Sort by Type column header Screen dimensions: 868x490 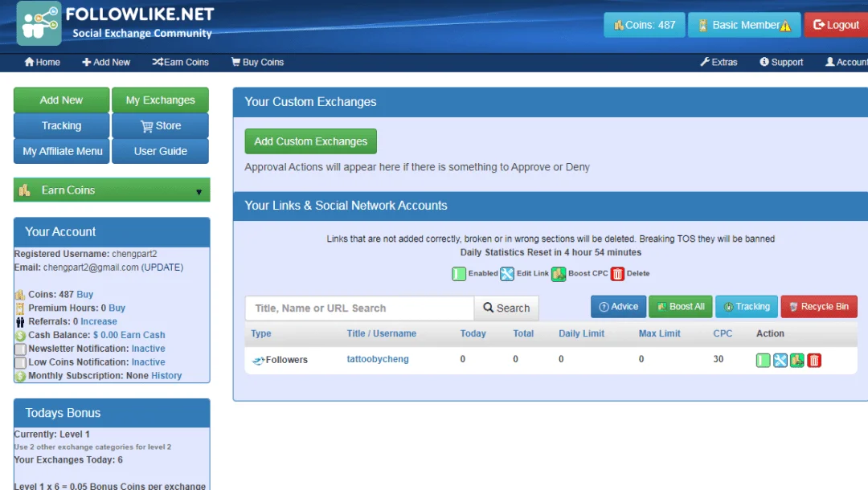[260, 334]
